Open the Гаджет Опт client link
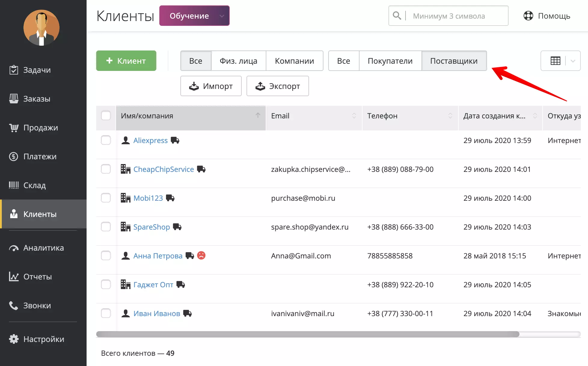The width and height of the screenshot is (588, 366). pyautogui.click(x=153, y=285)
